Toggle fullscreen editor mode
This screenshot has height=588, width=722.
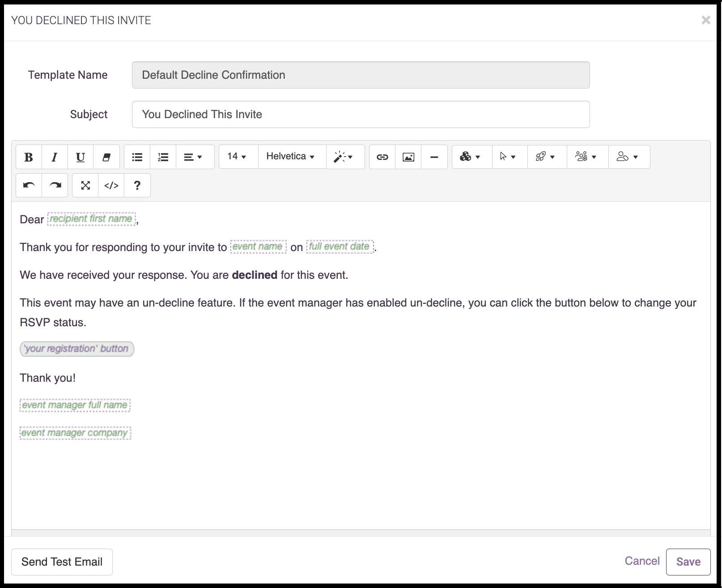point(85,185)
